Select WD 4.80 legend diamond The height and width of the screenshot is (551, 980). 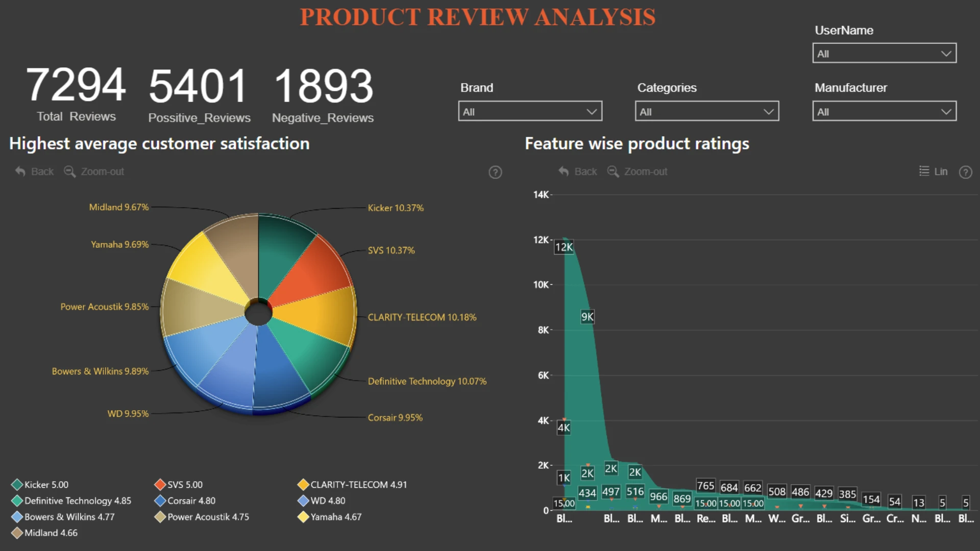(x=303, y=501)
